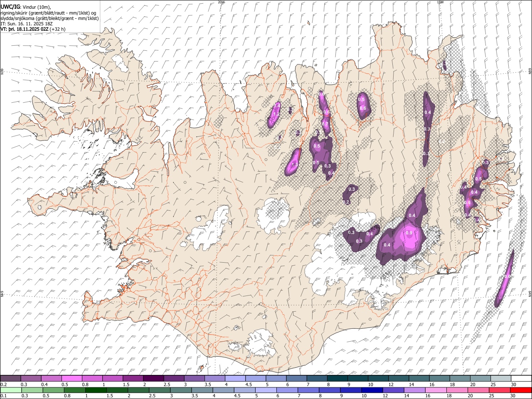Click the magenta snow swatch between 1.5 and 2

tap(133, 378)
